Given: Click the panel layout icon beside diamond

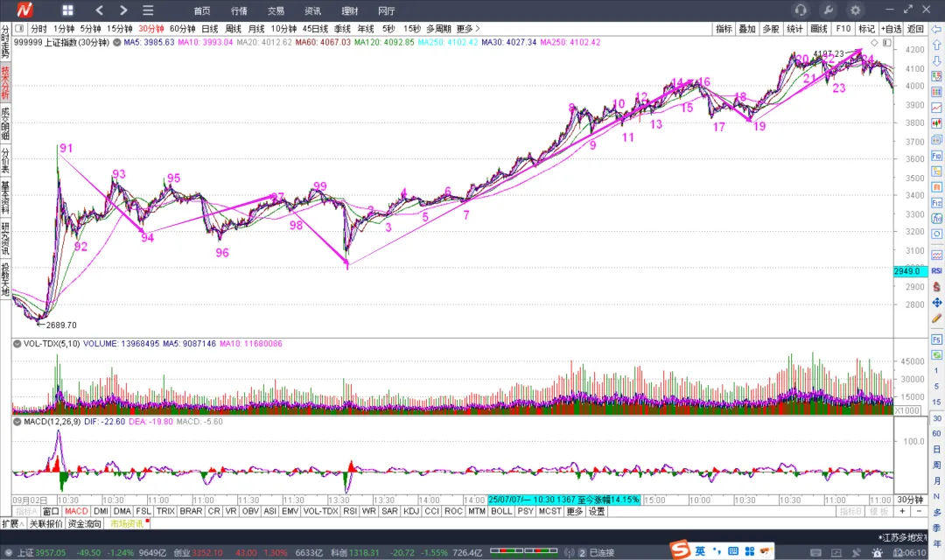Looking at the screenshot, I should coord(886,43).
